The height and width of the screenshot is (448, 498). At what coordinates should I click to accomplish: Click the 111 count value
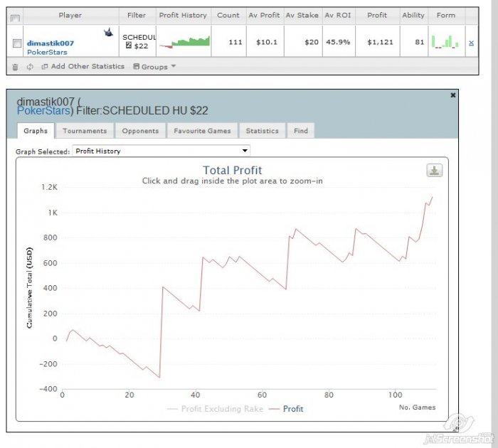235,42
